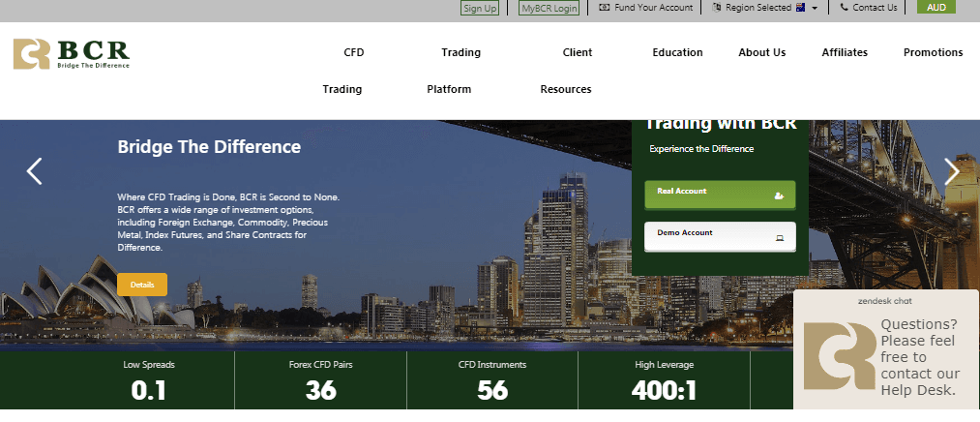Open the Education menu
Image resolution: width=980 pixels, height=422 pixels.
pos(677,52)
